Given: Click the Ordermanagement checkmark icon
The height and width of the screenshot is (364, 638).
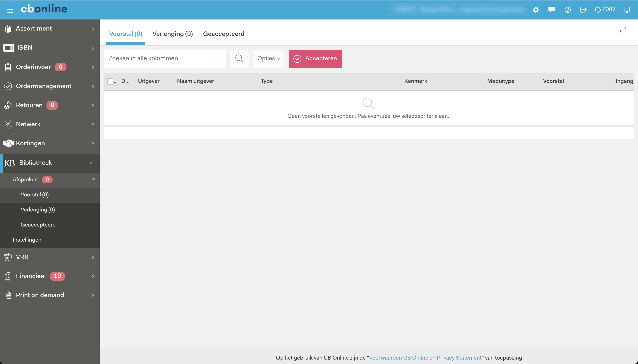Looking at the screenshot, I should (8, 86).
